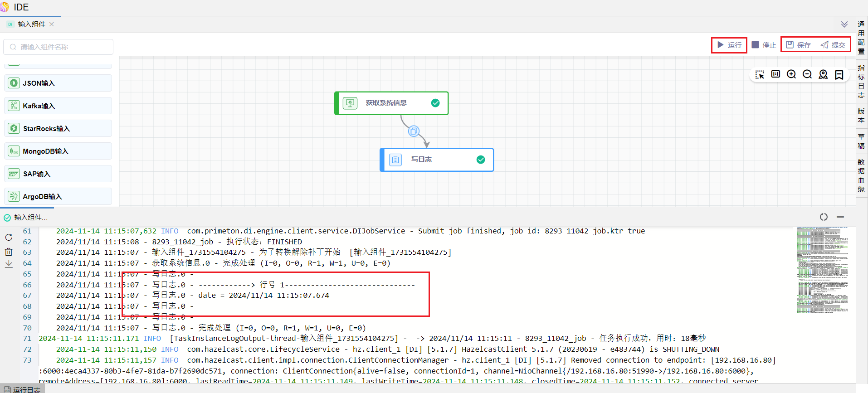Select the 输入组件 log tab
Screen dimensions: 868x393
coord(27,218)
